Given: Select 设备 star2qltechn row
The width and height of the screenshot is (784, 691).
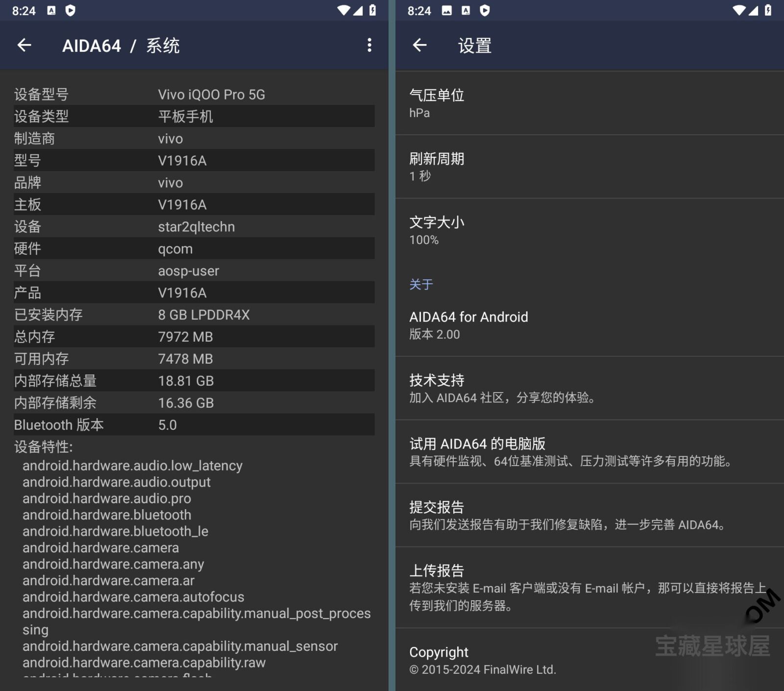Looking at the screenshot, I should click(x=194, y=226).
